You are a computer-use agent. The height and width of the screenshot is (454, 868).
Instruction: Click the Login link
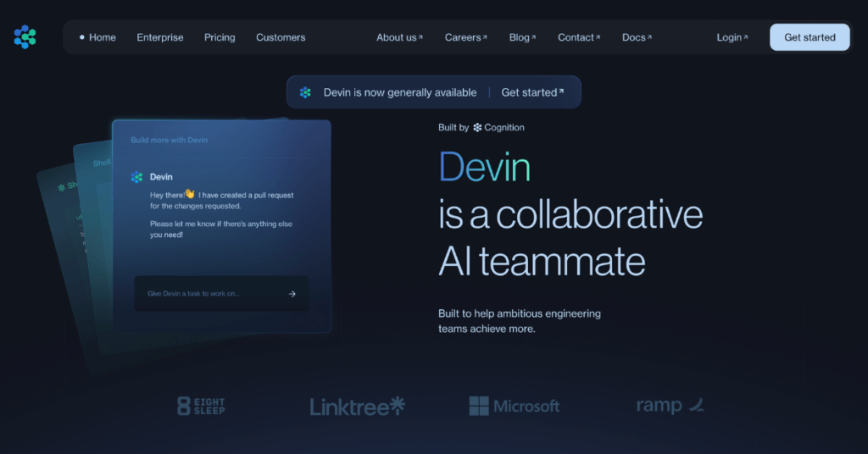(x=732, y=37)
